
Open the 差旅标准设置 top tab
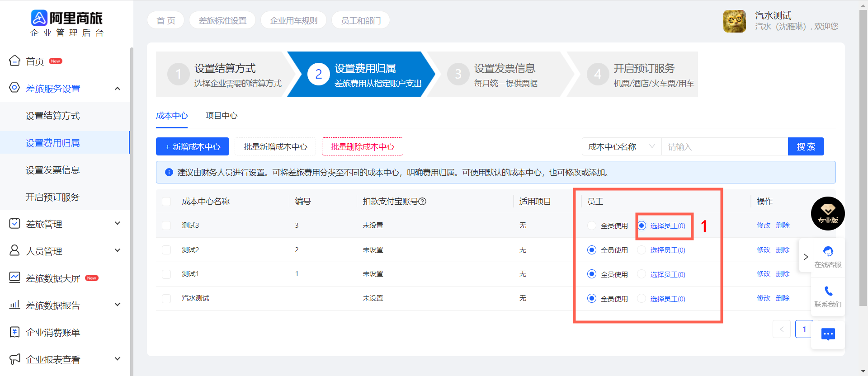pyautogui.click(x=222, y=20)
